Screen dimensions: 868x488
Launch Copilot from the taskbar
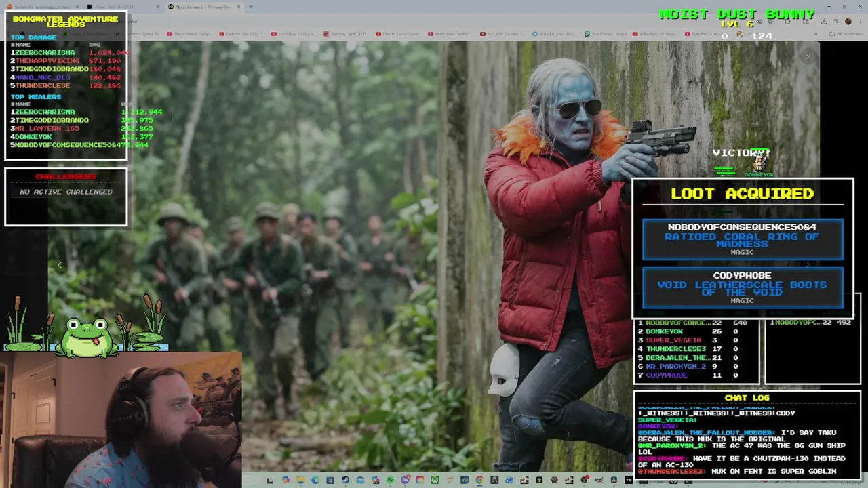point(286,481)
